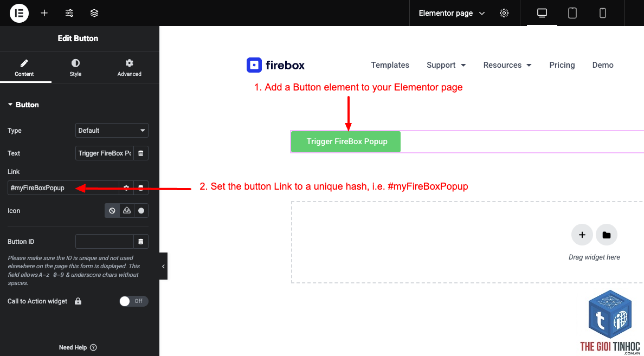Open site settings sliders icon

click(x=69, y=13)
